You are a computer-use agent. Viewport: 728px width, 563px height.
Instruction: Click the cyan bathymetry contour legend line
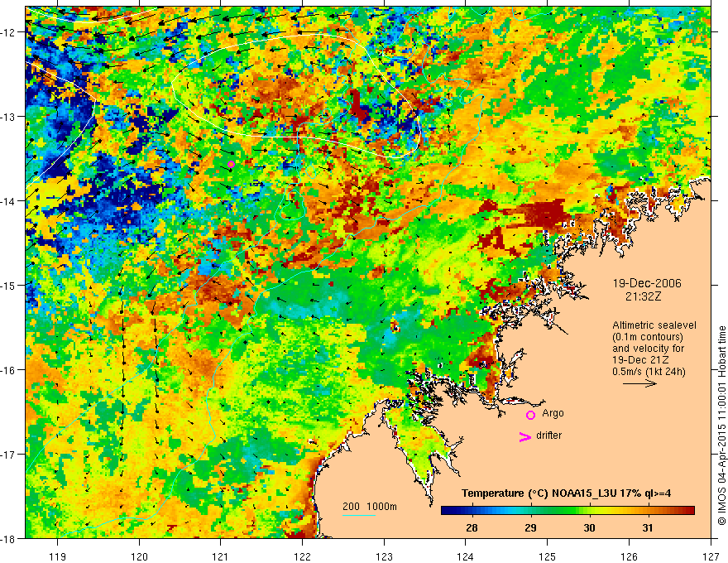click(359, 515)
